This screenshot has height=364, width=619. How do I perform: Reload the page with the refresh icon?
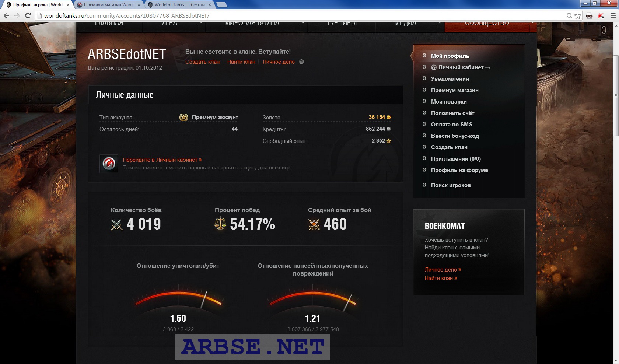point(28,15)
